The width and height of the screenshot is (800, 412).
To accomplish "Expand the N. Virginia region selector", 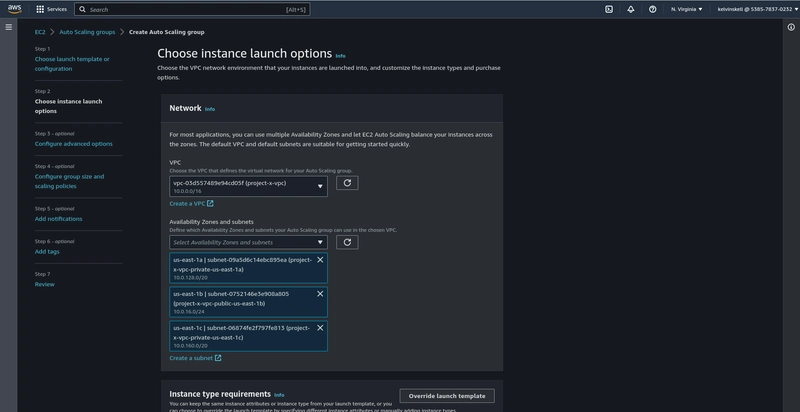I will (686, 9).
